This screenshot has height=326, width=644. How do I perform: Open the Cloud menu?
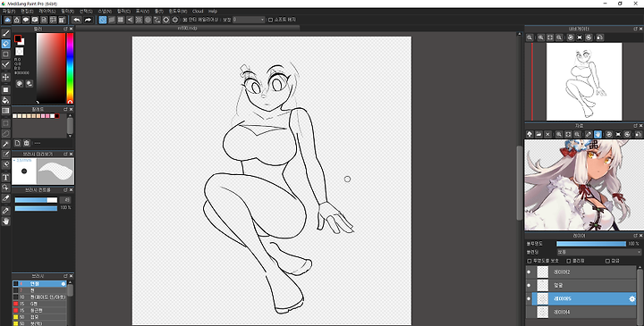[x=198, y=11]
